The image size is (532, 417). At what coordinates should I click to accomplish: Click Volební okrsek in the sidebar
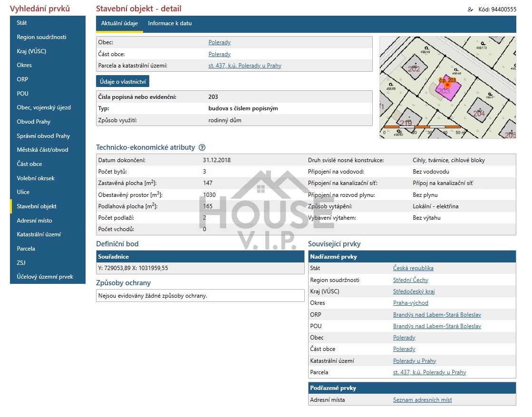36,178
